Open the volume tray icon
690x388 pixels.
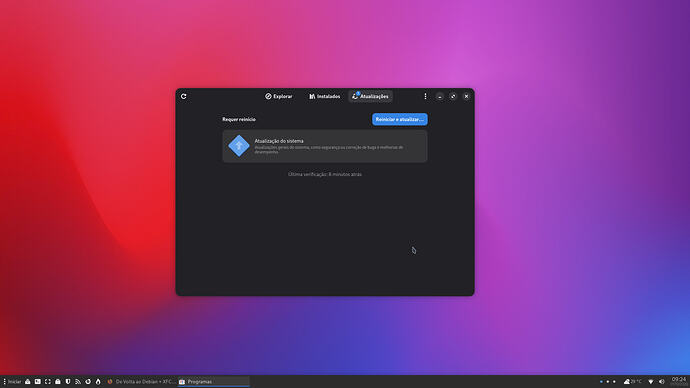click(x=661, y=381)
